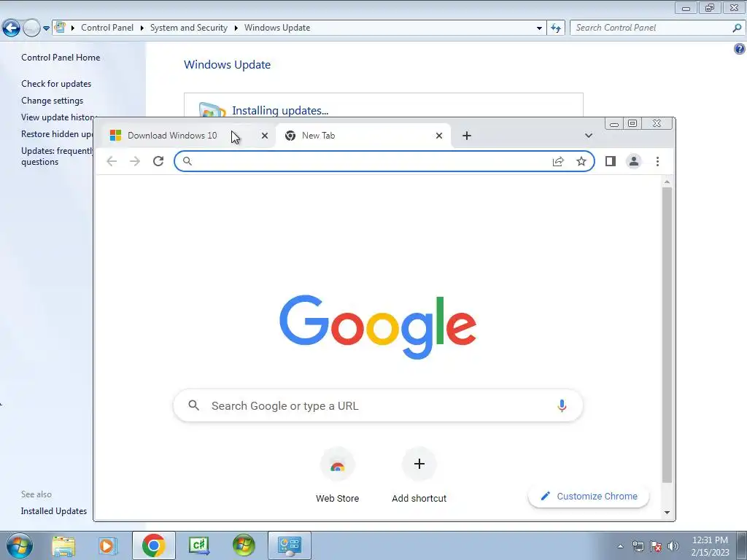Click Control Panel in the breadcrumb path

(x=107, y=28)
